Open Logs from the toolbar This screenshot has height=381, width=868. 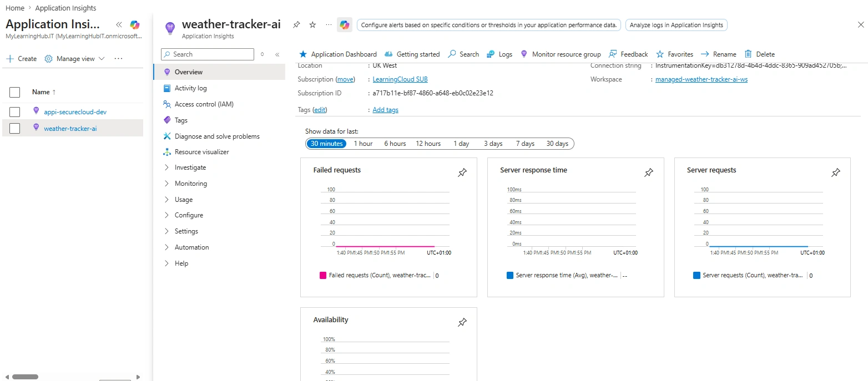[499, 54]
